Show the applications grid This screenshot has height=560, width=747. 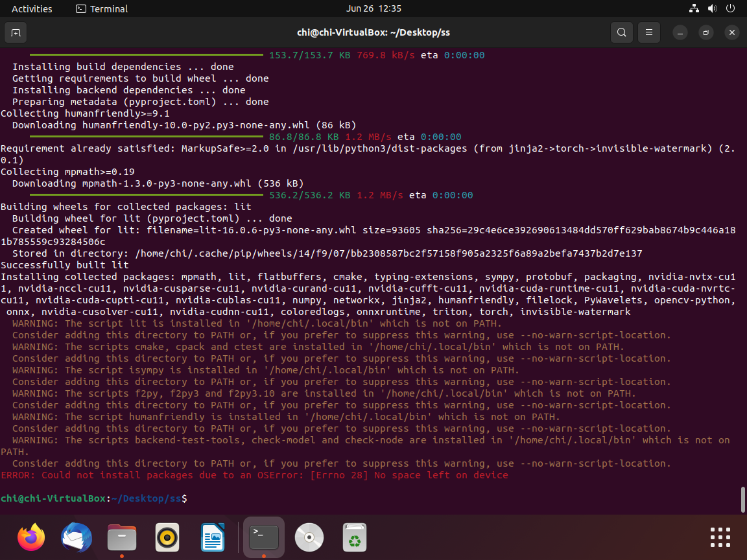tap(720, 537)
